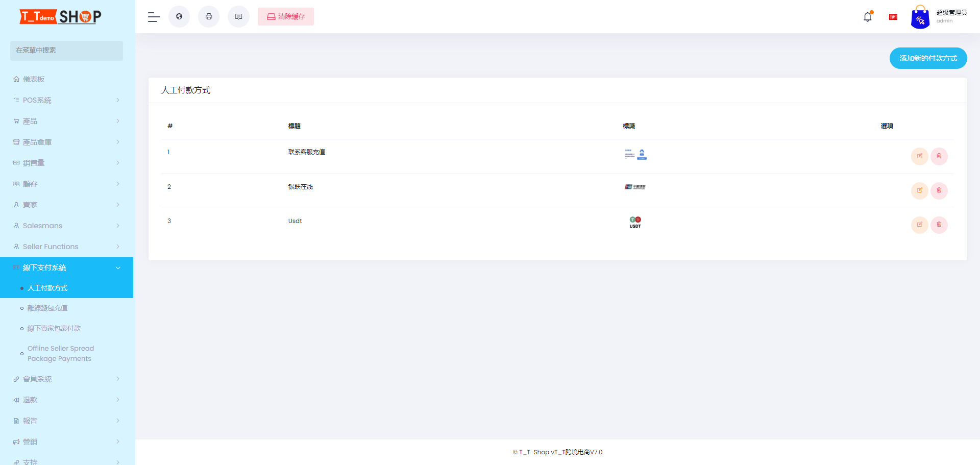Open POS invoice printing via printer icon

coord(208,16)
